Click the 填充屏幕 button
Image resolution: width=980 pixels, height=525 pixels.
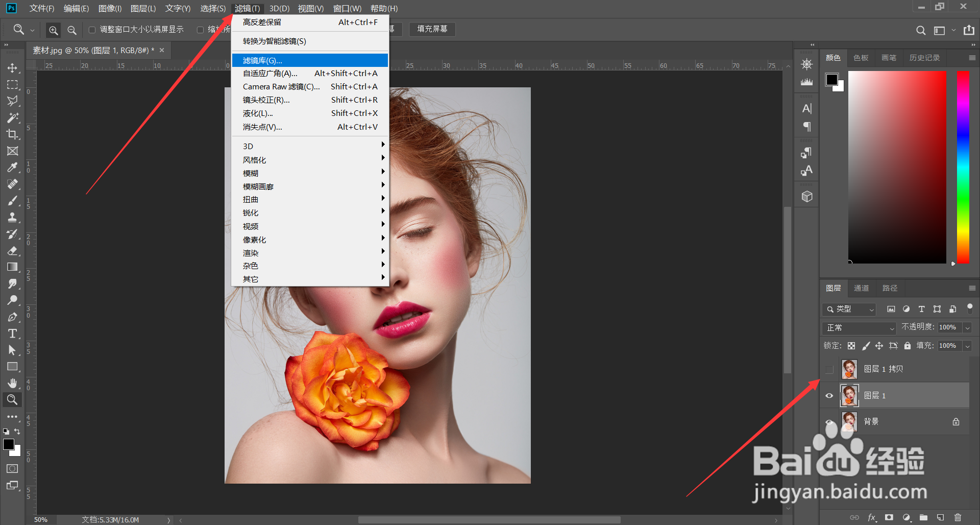coord(432,30)
